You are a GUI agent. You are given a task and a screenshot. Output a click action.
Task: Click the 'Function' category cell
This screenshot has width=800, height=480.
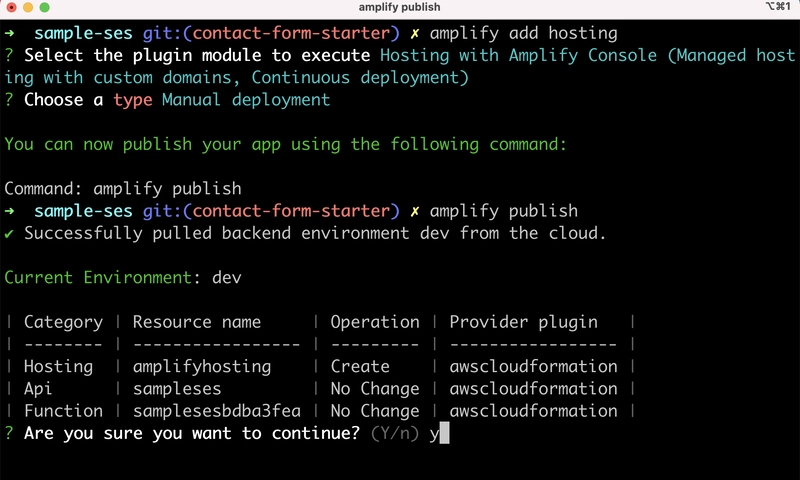coord(63,411)
